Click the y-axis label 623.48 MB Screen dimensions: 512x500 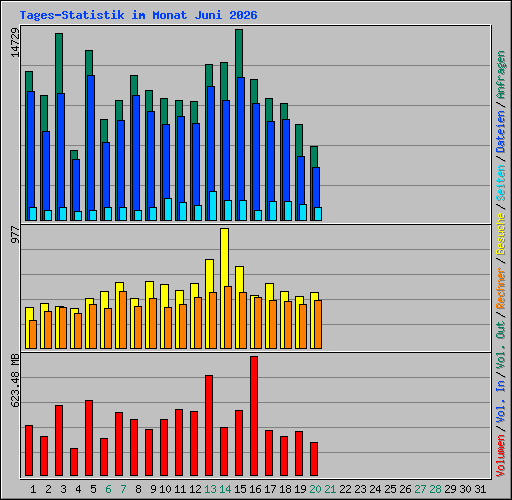[x=15, y=381]
